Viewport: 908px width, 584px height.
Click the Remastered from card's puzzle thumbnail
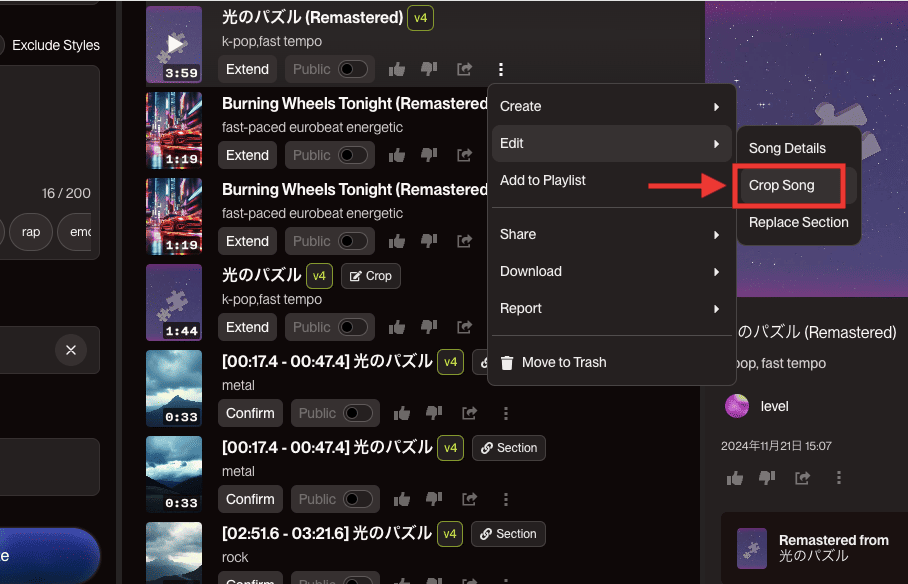pyautogui.click(x=752, y=548)
